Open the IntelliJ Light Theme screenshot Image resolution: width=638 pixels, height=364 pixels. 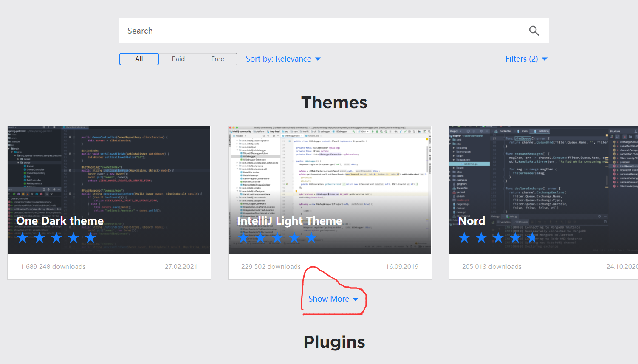tap(330, 190)
